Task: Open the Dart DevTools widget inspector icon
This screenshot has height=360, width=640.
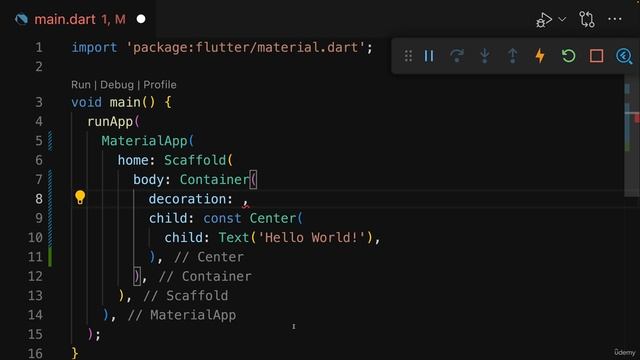Action: point(624,56)
